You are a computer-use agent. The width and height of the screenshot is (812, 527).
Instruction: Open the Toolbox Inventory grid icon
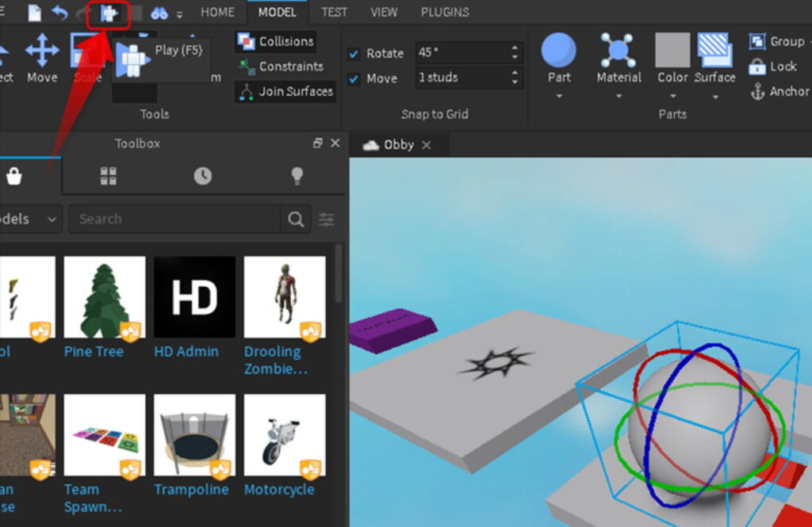(109, 176)
